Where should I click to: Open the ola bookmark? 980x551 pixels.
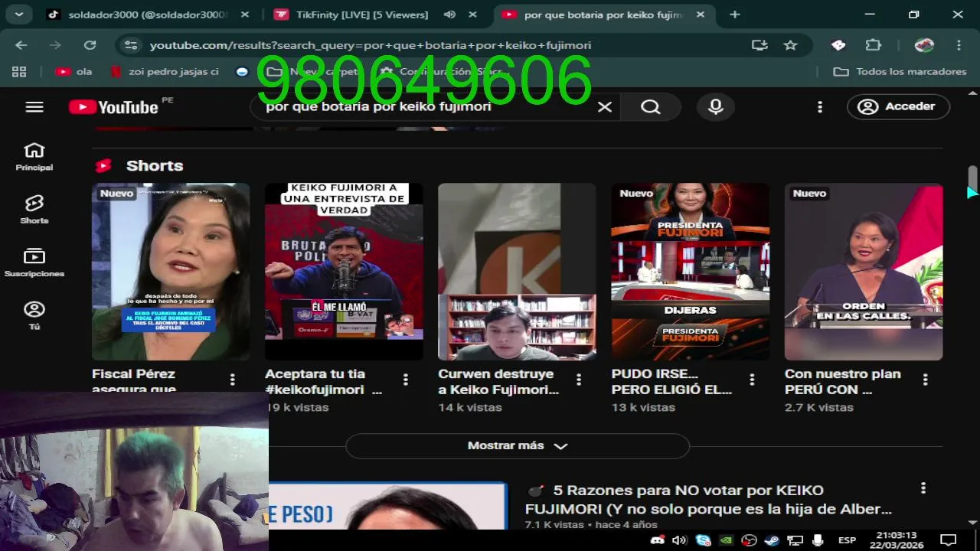[74, 71]
